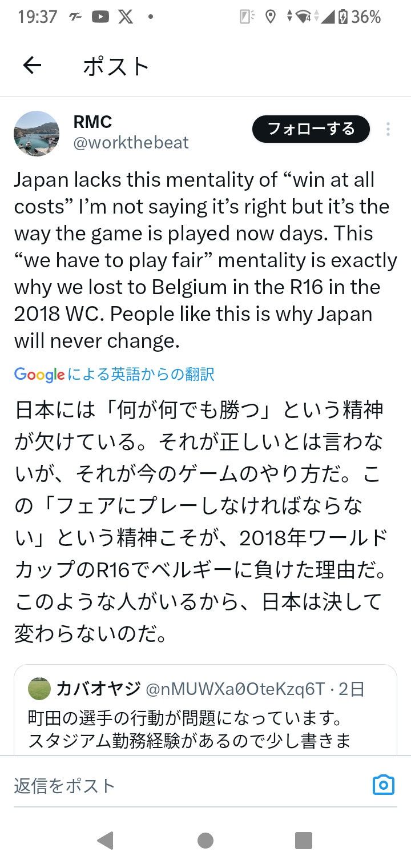This screenshot has height=868, width=411.
Task: Tap the camera icon in reply bar
Action: pyautogui.click(x=383, y=785)
